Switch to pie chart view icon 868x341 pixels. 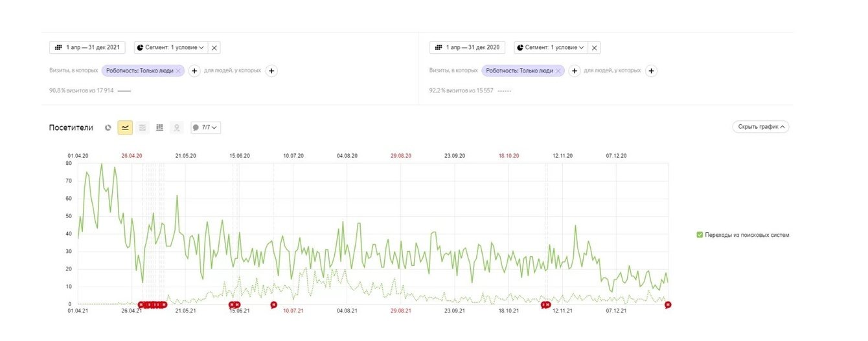[108, 127]
